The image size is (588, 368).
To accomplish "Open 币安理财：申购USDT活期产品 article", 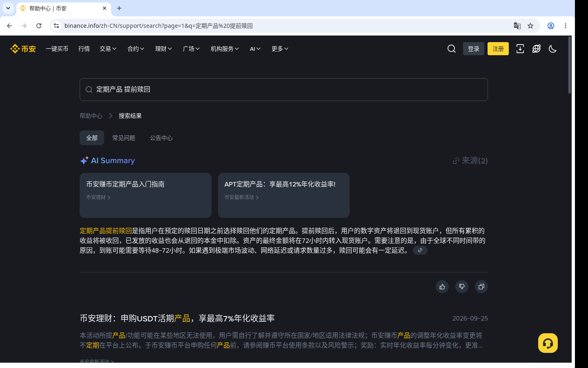I will pos(177,318).
